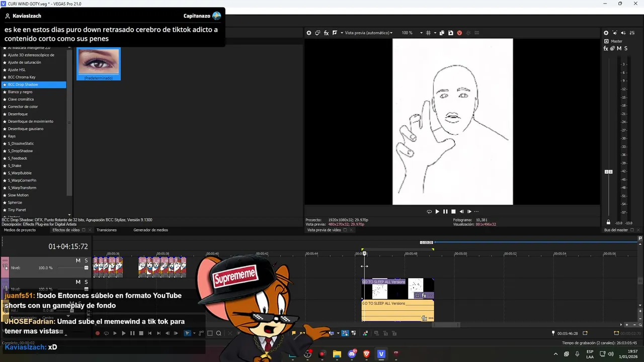Image resolution: width=644 pixels, height=362 pixels.
Task: Step to previous frame in preview
Action: pos(461,212)
